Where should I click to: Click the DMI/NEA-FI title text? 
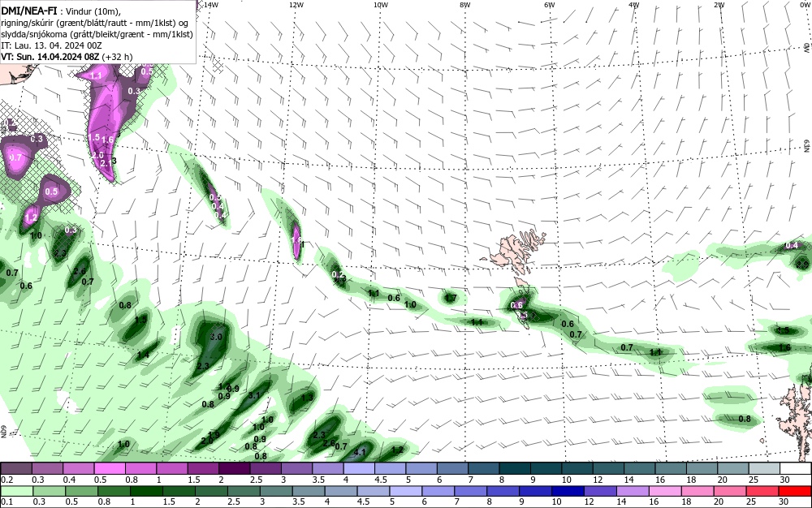29,12
